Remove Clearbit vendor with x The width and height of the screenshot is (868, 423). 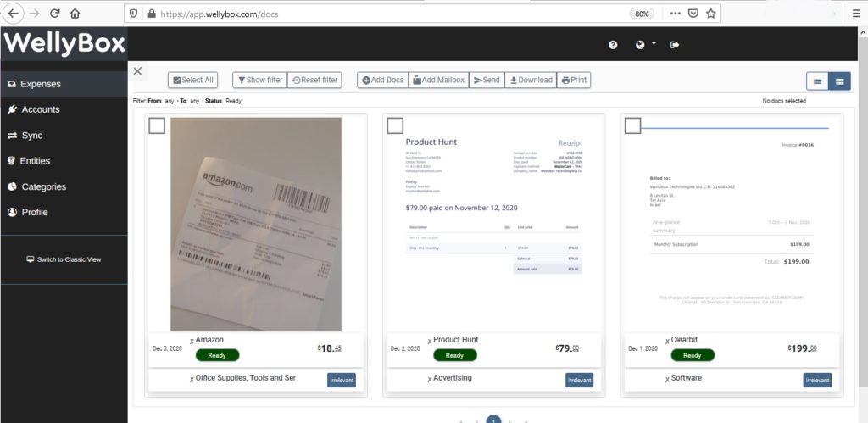click(x=668, y=341)
